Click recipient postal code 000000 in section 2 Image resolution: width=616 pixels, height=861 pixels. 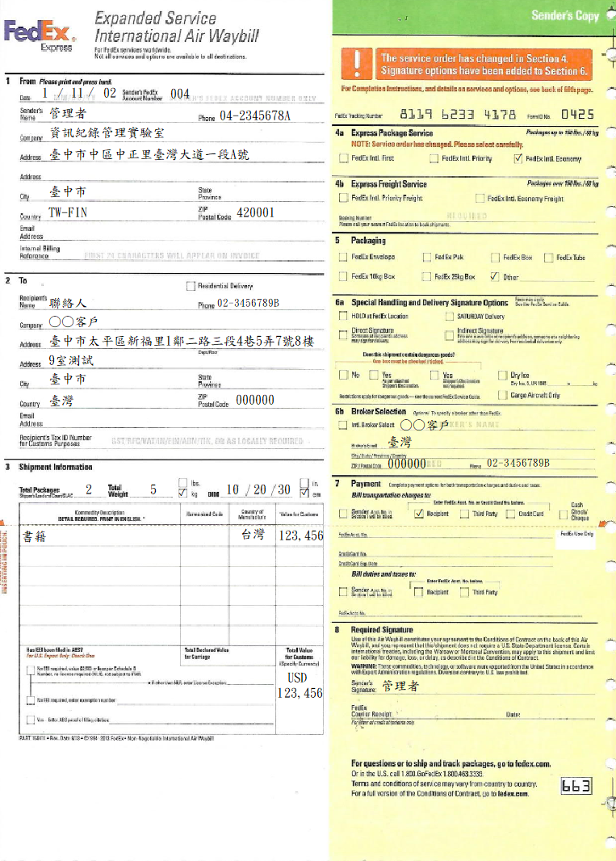tap(255, 401)
